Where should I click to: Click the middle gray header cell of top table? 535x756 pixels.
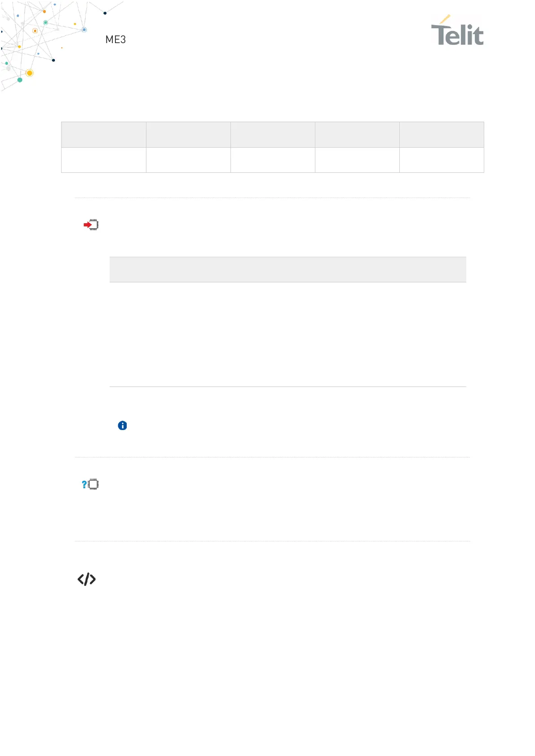[273, 135]
